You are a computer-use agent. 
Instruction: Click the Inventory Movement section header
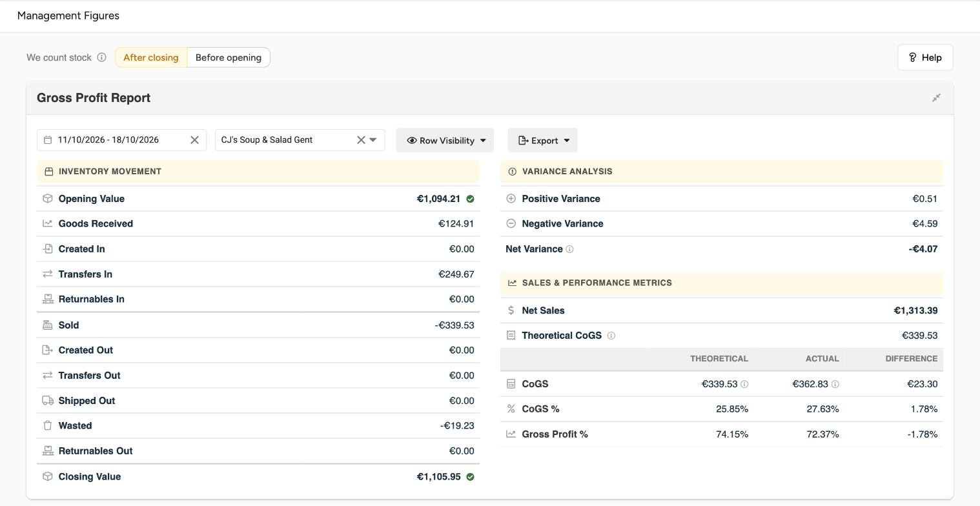(258, 172)
